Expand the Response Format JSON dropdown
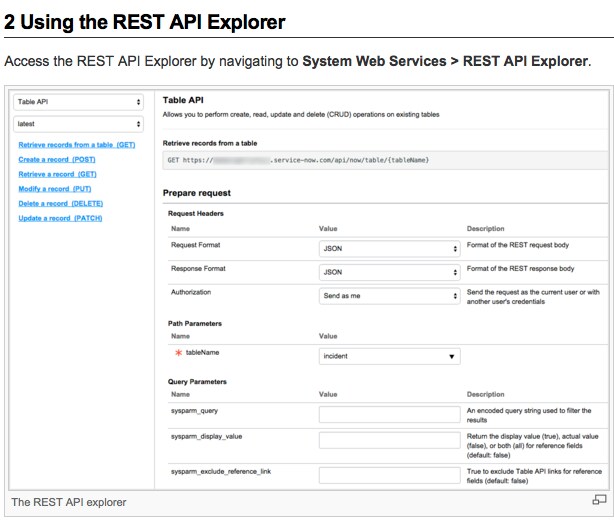Screen dimensions: 614x522 click(389, 271)
